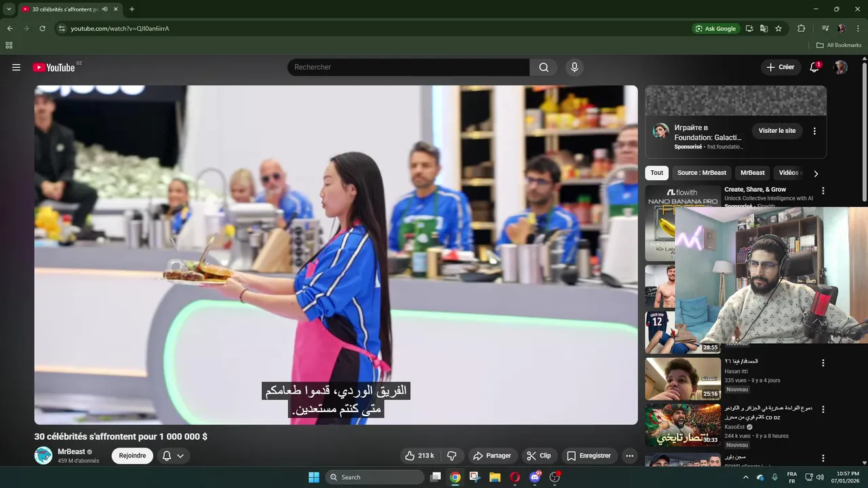Open the All Bookmarks folder
Screen dimensions: 868x488
pos(839,45)
